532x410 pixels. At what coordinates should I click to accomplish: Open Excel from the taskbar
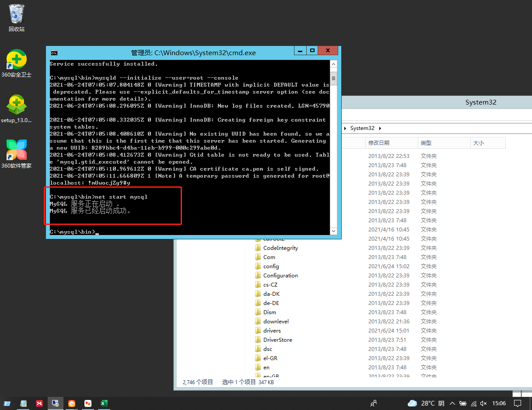click(x=104, y=403)
